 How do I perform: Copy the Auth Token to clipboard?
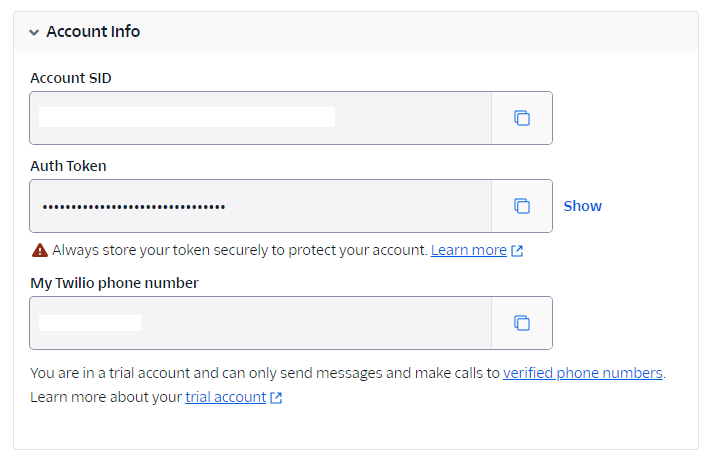[521, 206]
